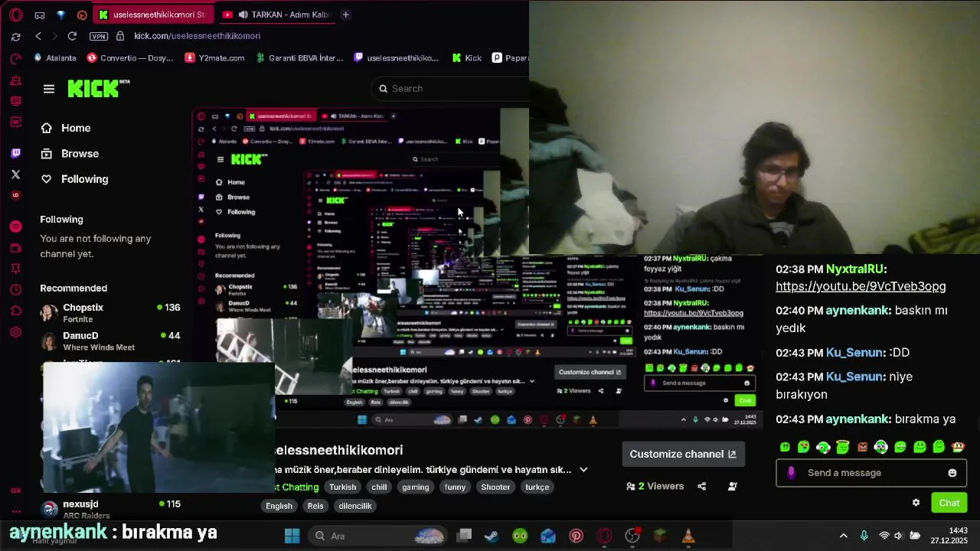The image size is (980, 551).
Task: Toggle the tray microphone icon
Action: pyautogui.click(x=864, y=536)
